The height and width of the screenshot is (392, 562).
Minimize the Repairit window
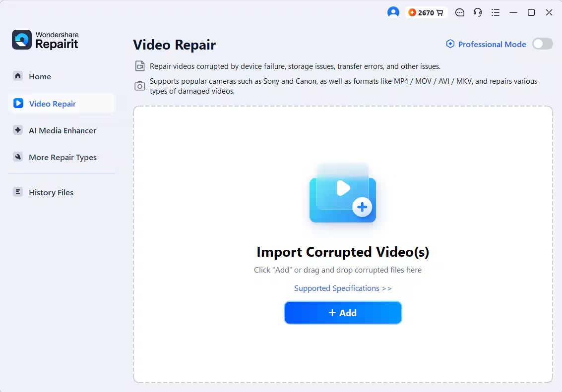pyautogui.click(x=513, y=12)
